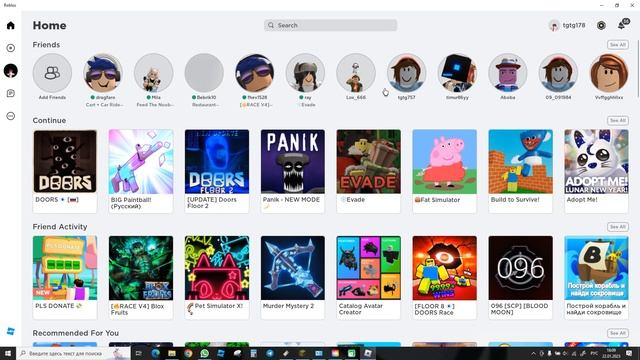Open the Chat icon in sidebar
Viewport: 640px width, 360px height.
pyautogui.click(x=11, y=93)
